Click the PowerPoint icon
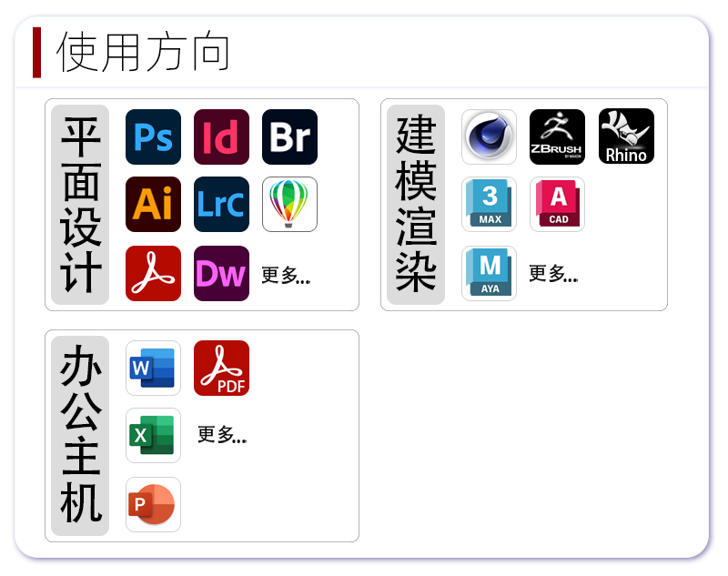 [153, 504]
